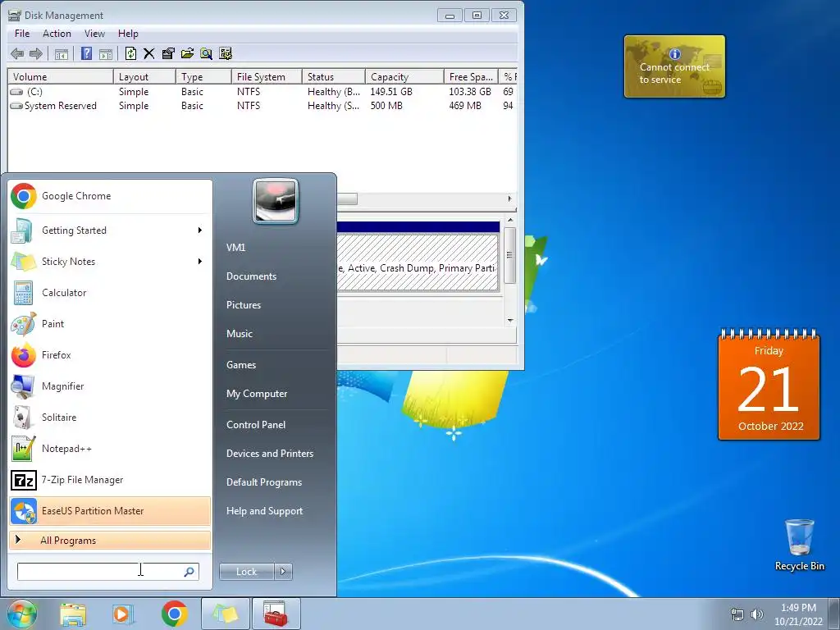The height and width of the screenshot is (630, 840).
Task: Open Paint from Start menu
Action: (110, 323)
